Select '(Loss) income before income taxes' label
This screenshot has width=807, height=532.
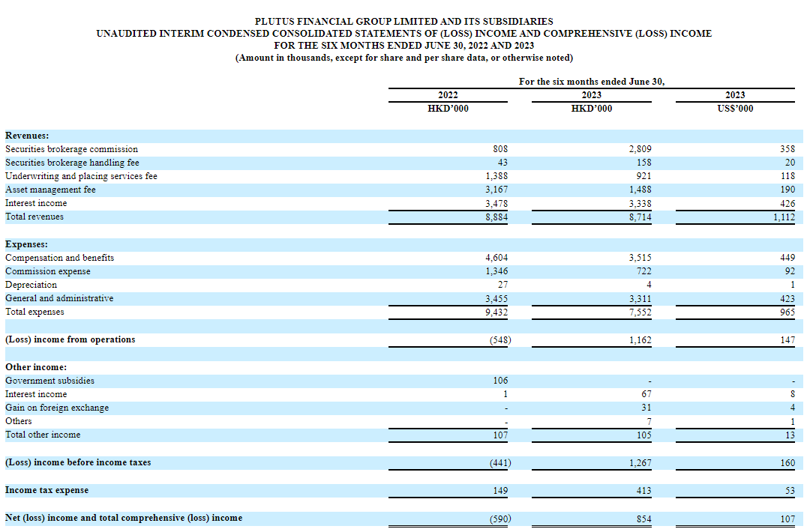78,462
